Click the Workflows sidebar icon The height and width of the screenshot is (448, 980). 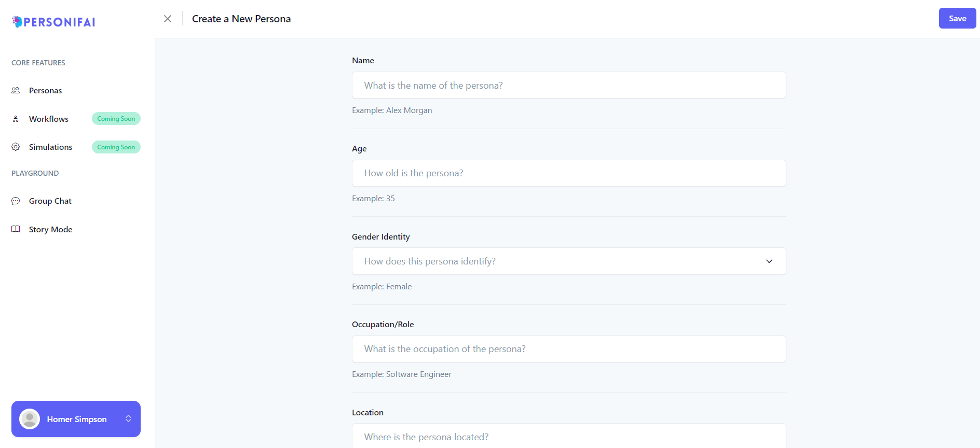16,119
